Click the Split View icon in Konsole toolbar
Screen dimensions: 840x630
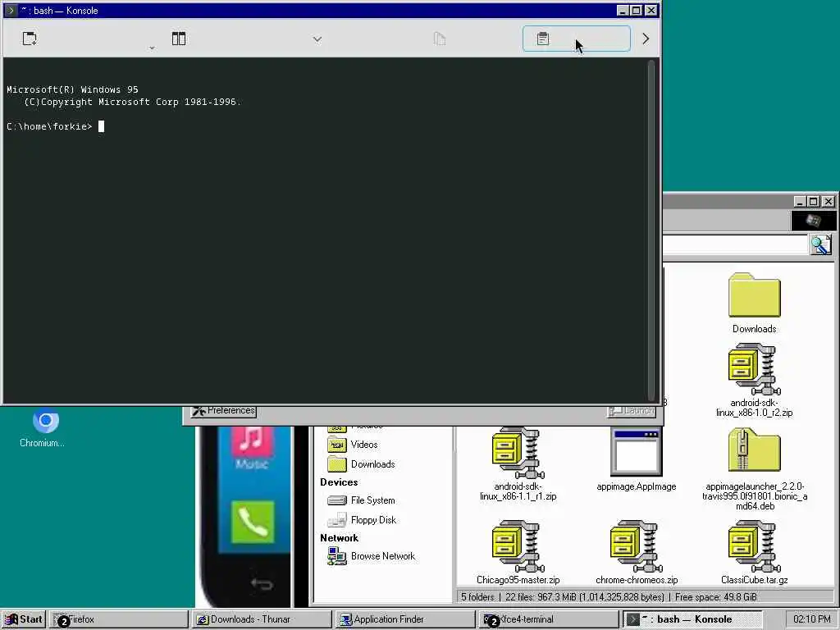[x=178, y=39]
